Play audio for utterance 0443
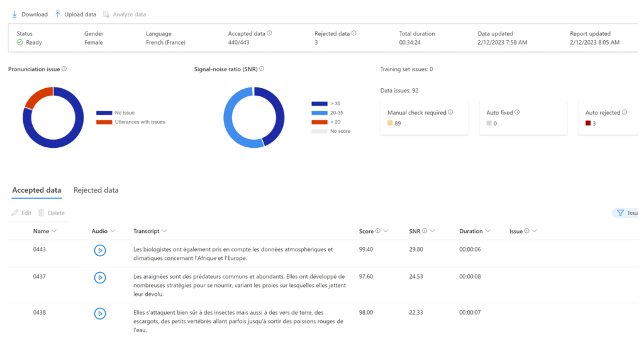Viewport: 644px width, 338px height. click(99, 251)
